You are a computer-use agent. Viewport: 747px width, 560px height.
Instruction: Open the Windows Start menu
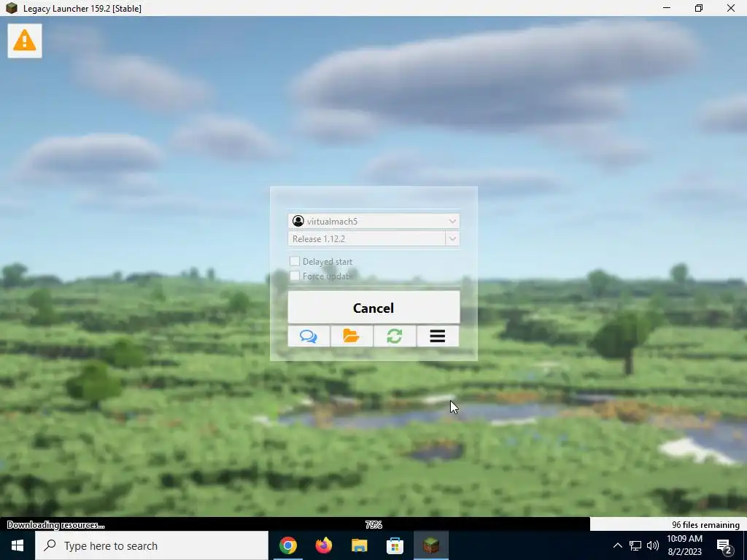[x=18, y=545]
